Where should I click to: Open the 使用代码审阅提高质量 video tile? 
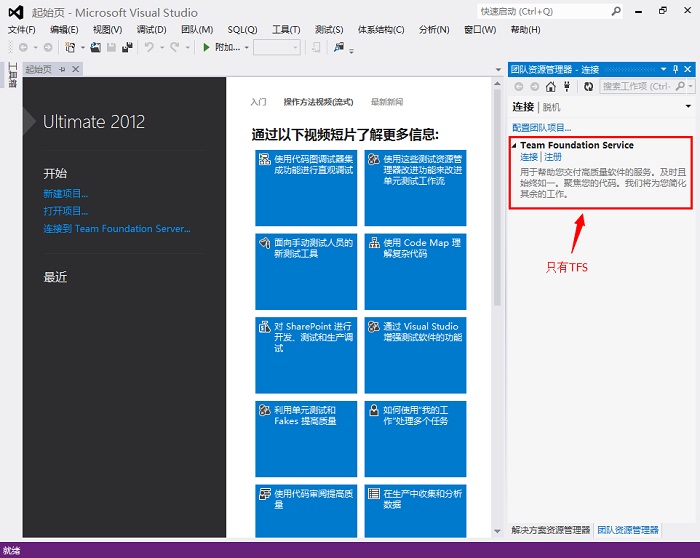coord(306,511)
